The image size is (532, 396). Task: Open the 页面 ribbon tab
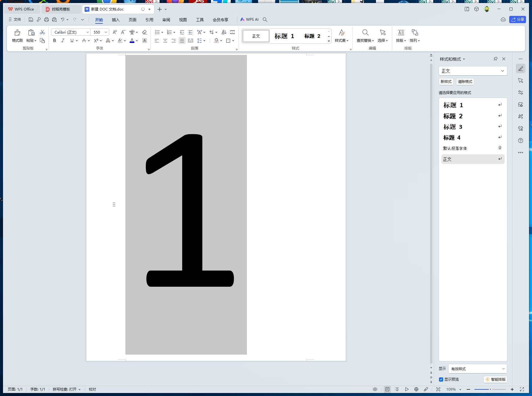click(132, 20)
